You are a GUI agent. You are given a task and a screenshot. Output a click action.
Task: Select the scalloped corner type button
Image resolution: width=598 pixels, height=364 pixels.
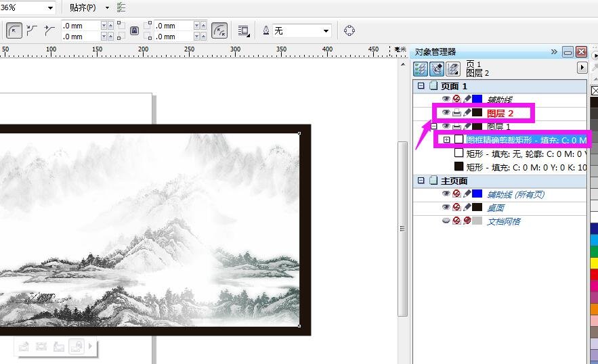(x=32, y=30)
